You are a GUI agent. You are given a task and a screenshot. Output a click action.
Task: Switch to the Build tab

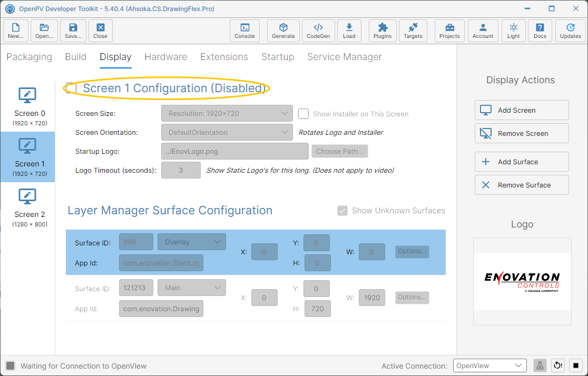tap(76, 56)
